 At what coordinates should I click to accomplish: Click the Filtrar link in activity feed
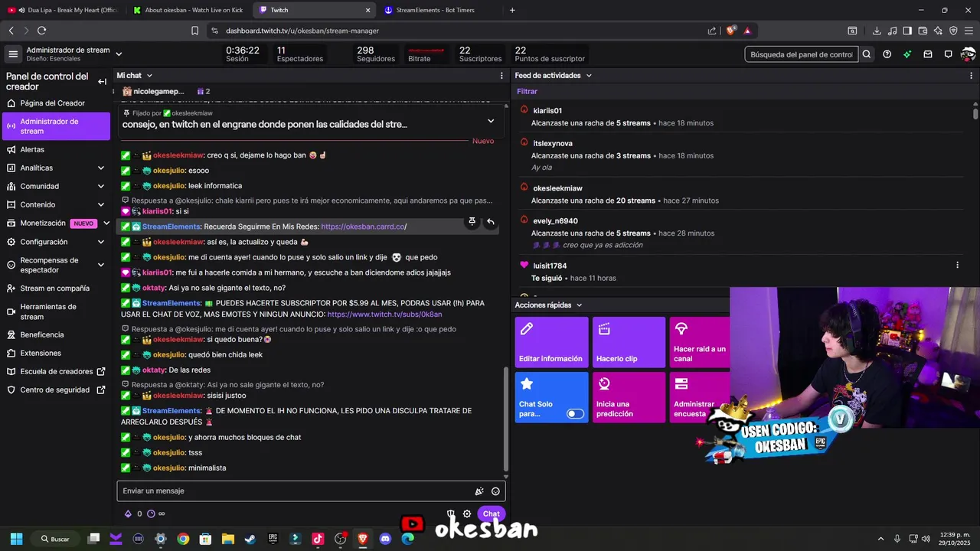(x=527, y=92)
